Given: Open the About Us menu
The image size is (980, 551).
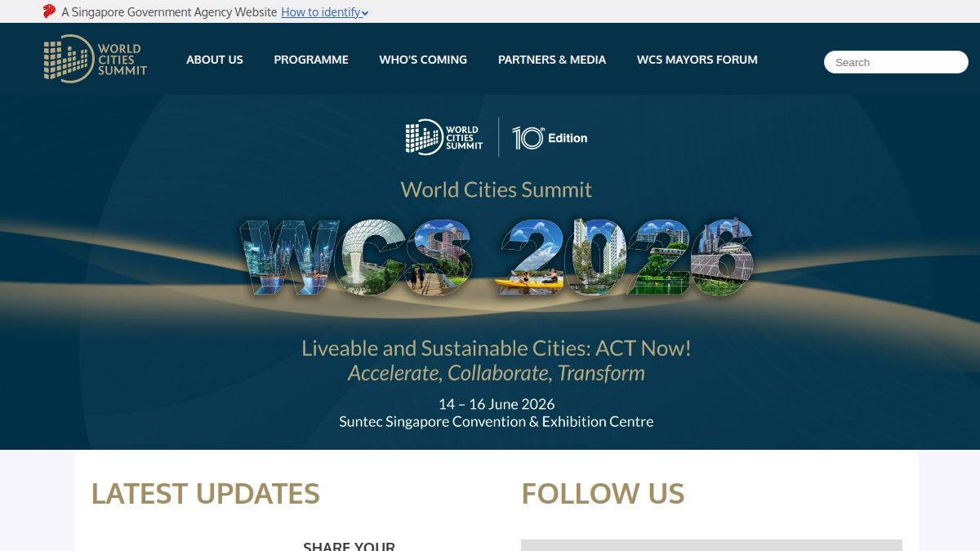Looking at the screenshot, I should tap(215, 60).
